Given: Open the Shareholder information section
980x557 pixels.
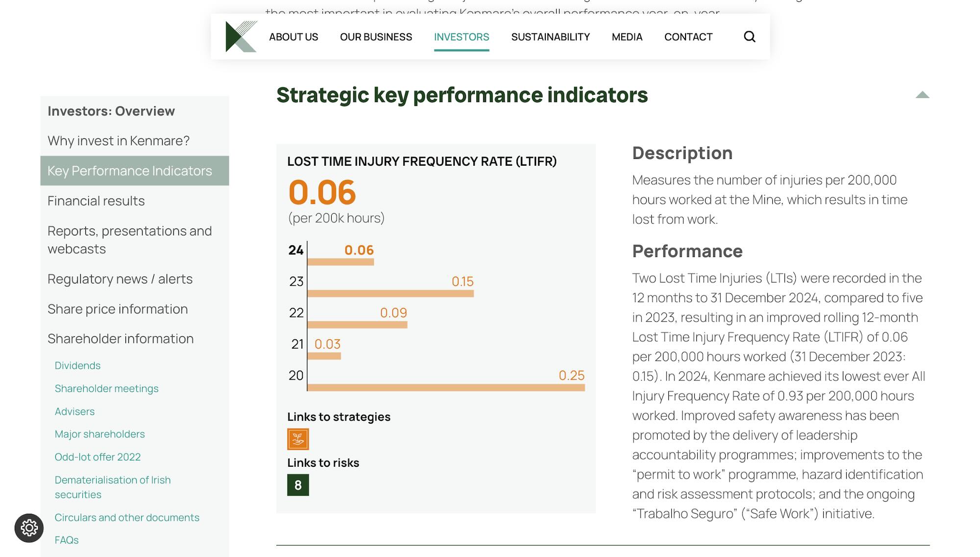Looking at the screenshot, I should (121, 339).
